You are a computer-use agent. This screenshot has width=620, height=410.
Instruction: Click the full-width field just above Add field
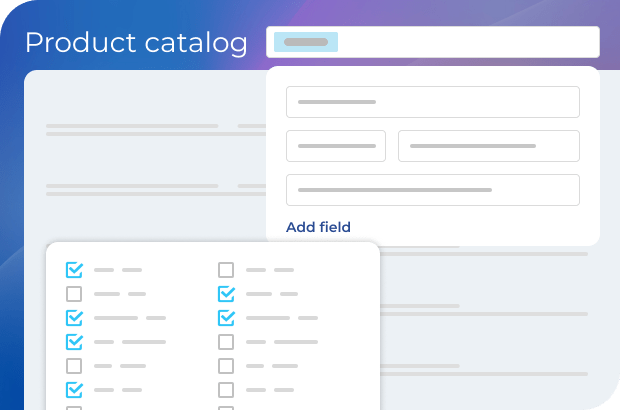(x=432, y=190)
